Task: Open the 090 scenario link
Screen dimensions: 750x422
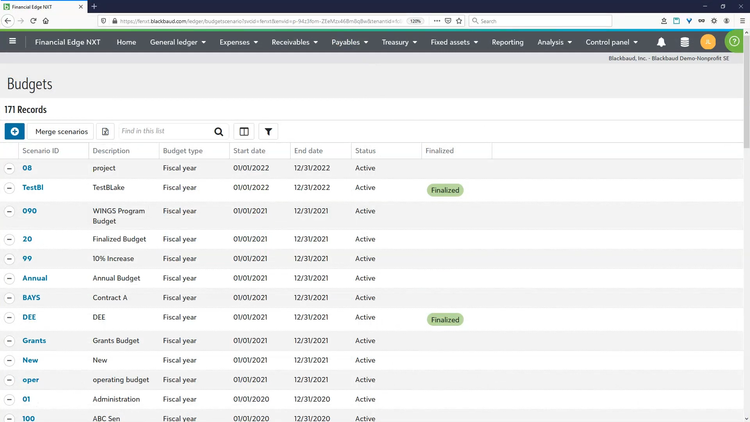Action: click(29, 211)
